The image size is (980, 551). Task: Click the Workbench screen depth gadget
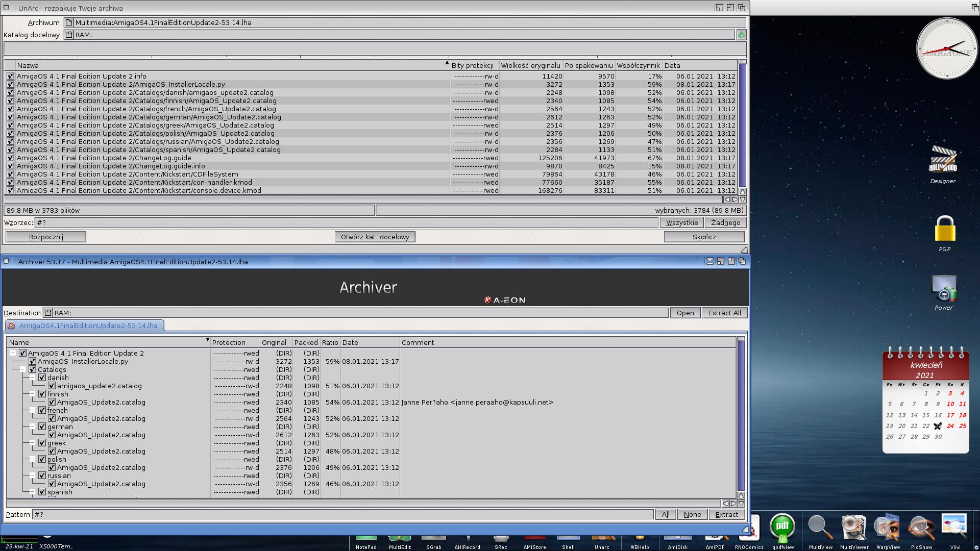tap(974, 7)
